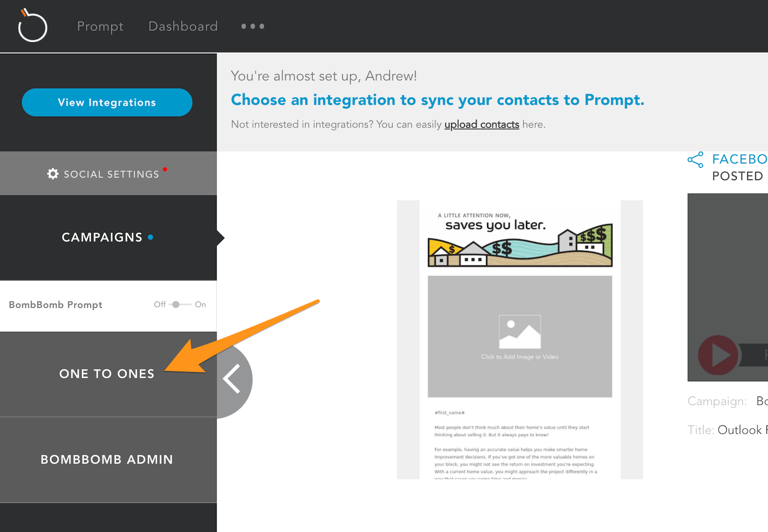Viewport: 768px width, 532px height.
Task: Toggle the BombBomb Prompt on/off switch
Action: (180, 304)
